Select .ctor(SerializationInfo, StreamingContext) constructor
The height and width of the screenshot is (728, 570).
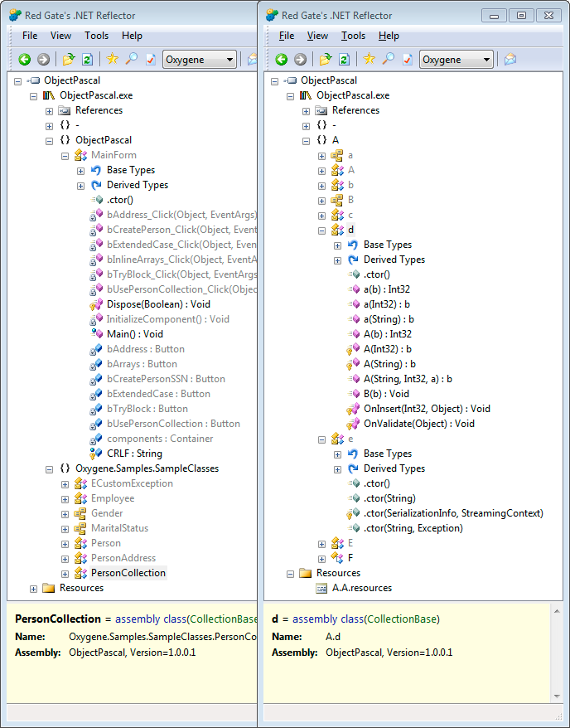453,513
